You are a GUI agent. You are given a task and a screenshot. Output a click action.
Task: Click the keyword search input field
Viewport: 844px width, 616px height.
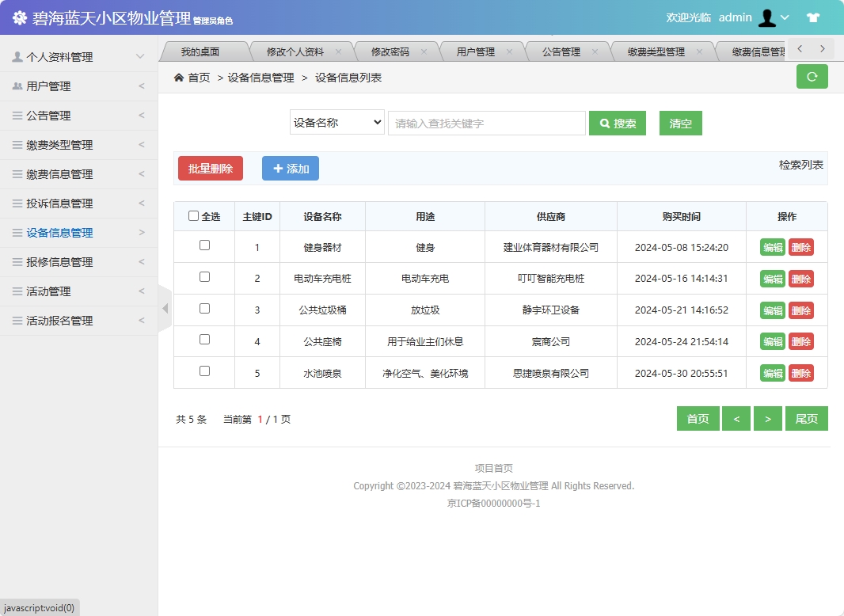pyautogui.click(x=486, y=123)
